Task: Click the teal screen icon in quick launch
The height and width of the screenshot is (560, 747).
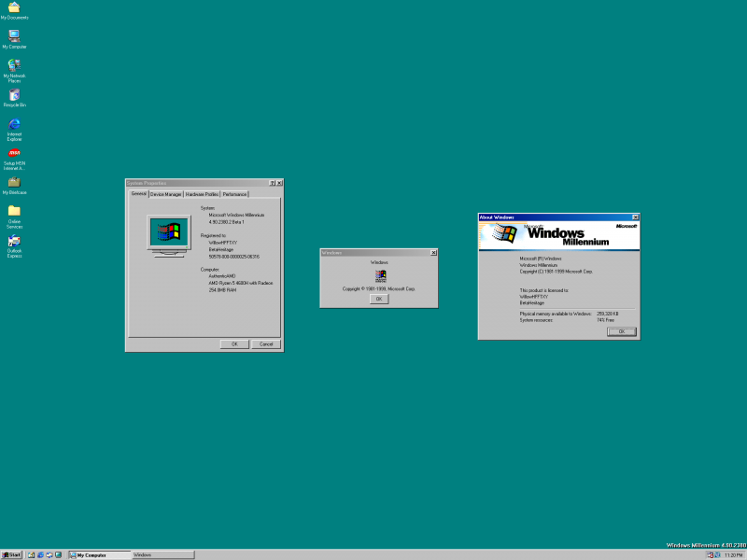Action: pos(59,554)
